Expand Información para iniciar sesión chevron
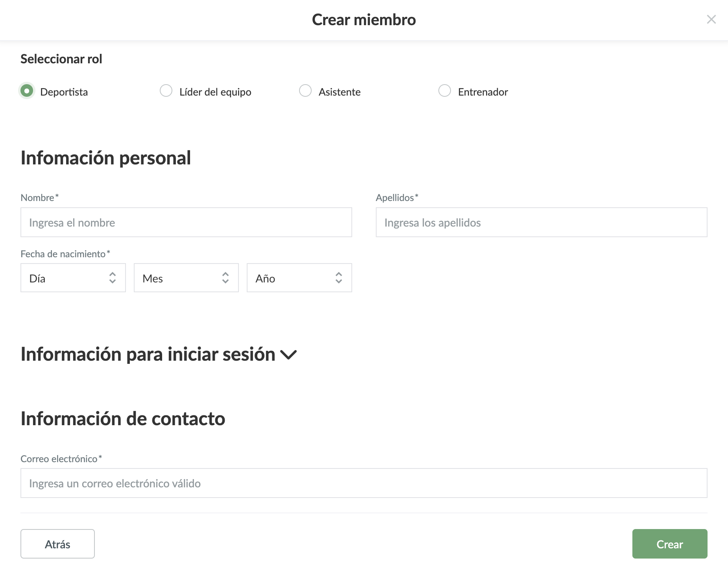The width and height of the screenshot is (728, 579). [288, 355]
